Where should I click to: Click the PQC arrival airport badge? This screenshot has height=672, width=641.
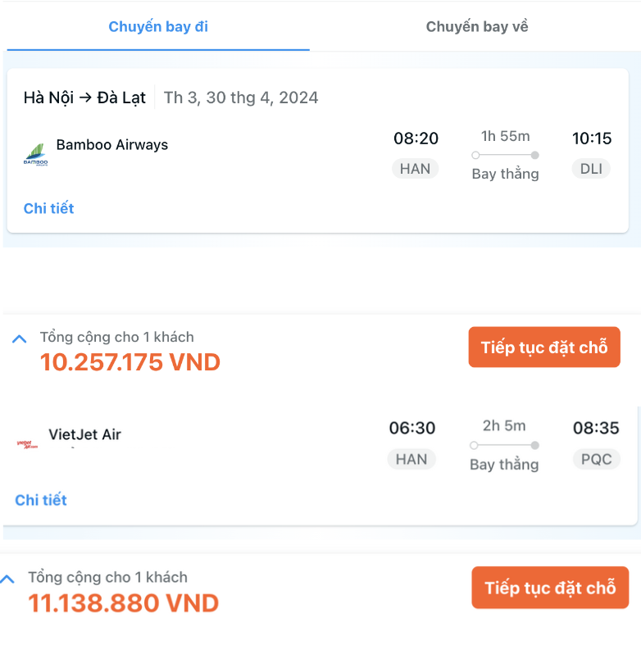click(x=596, y=459)
